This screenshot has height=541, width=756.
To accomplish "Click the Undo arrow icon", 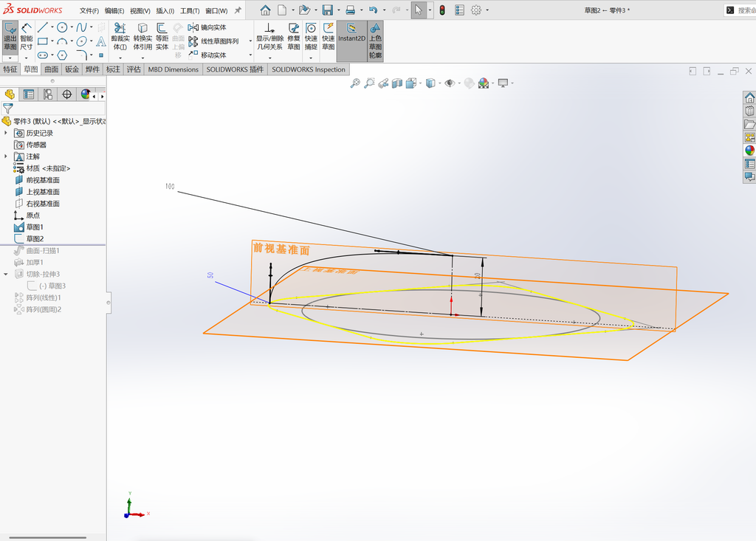I will coord(373,10).
